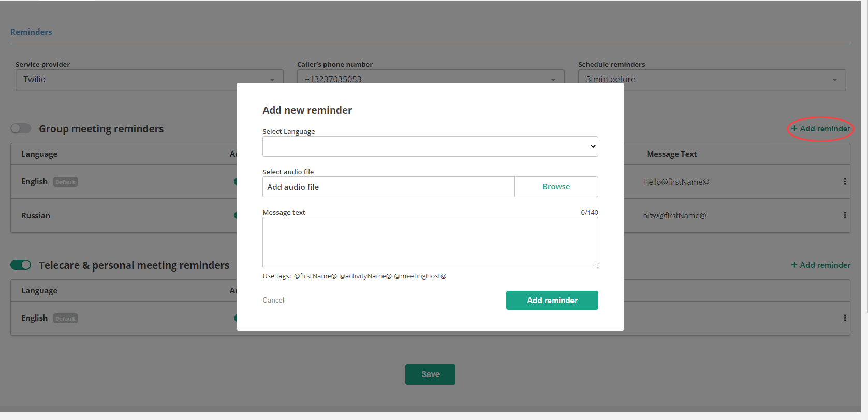Open the Russian row three-dot menu
This screenshot has height=420, width=868.
845,215
